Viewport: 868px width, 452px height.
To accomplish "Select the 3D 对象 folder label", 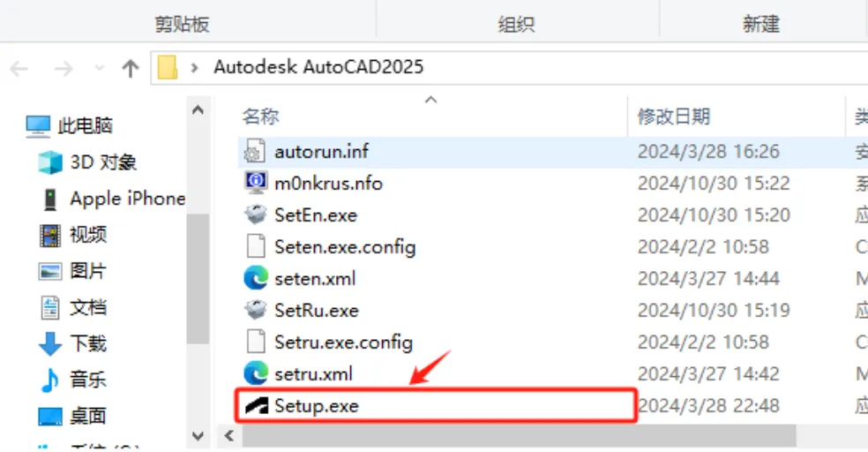I will (103, 162).
